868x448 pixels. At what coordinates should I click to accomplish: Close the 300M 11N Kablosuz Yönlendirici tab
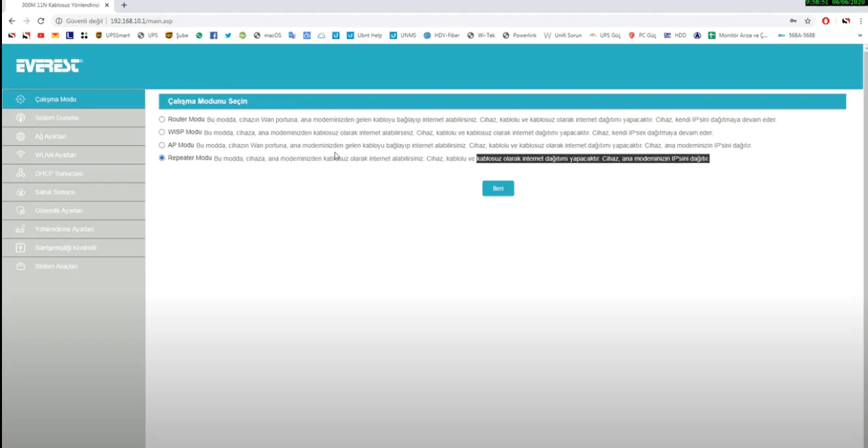click(107, 5)
